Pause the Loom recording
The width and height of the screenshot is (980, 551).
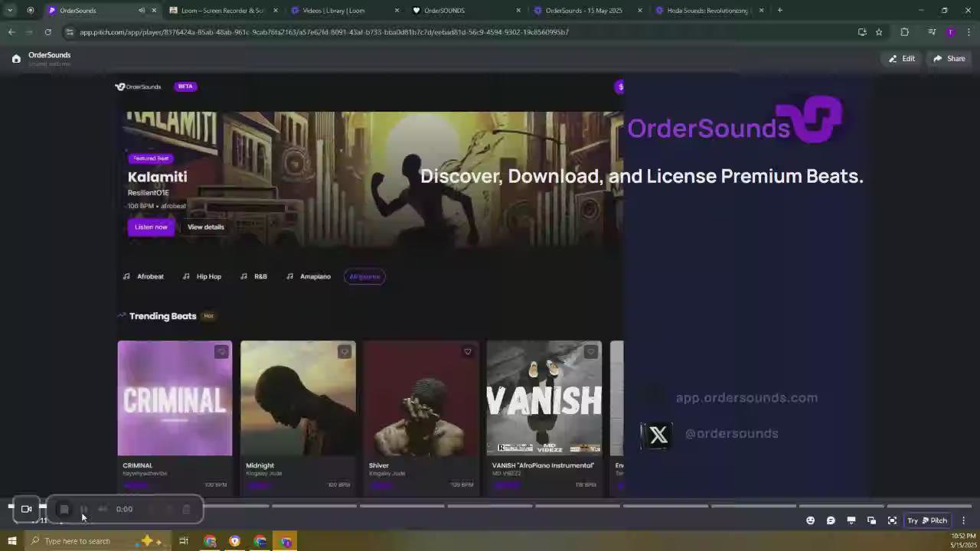[83, 509]
